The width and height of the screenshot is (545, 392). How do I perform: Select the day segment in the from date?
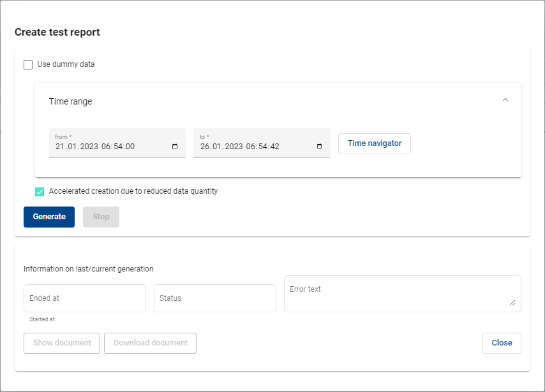pyautogui.click(x=60, y=147)
